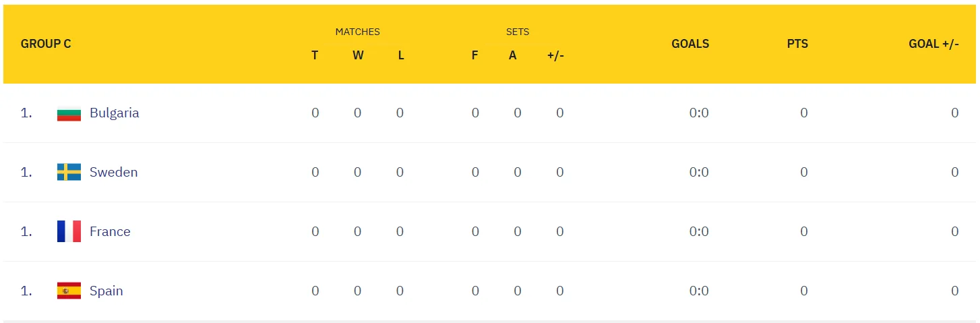Open the Spain team link
The image size is (980, 323).
106,291
